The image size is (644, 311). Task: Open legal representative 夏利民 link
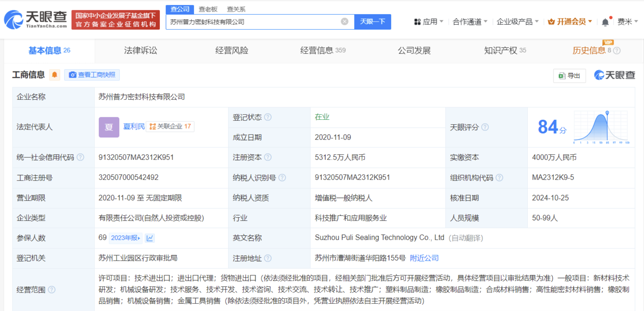pos(134,126)
